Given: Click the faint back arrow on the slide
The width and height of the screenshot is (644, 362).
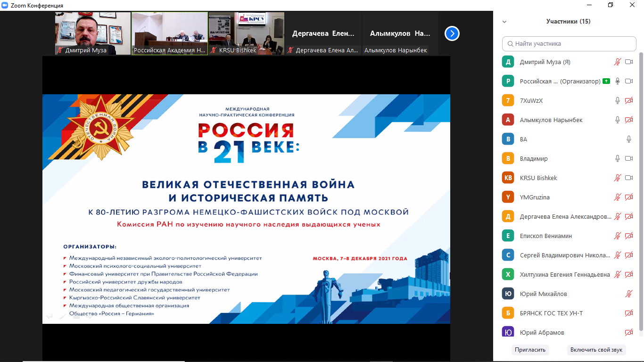Looking at the screenshot, I should click(49, 316).
